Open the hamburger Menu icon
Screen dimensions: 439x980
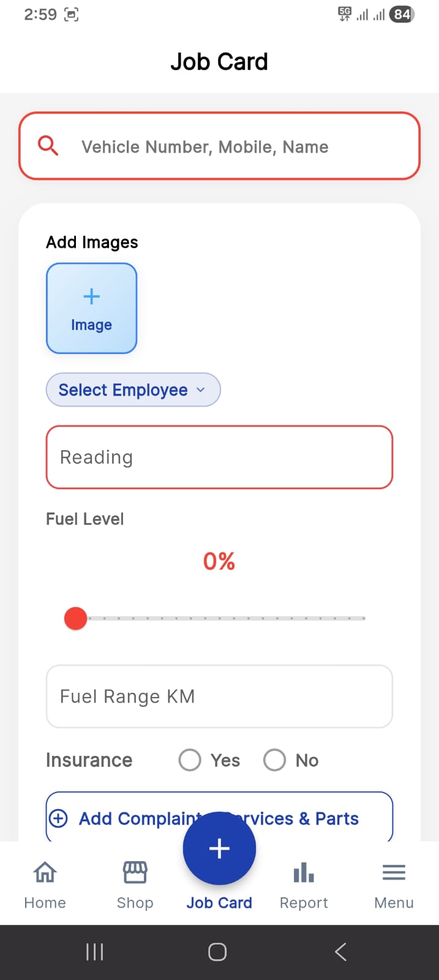pos(394,872)
